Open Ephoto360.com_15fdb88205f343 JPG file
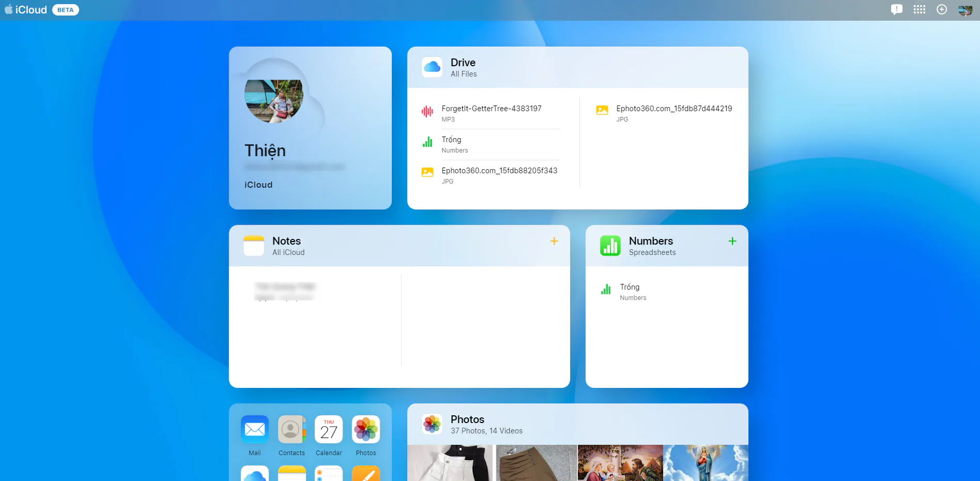The height and width of the screenshot is (481, 980). pyautogui.click(x=491, y=175)
